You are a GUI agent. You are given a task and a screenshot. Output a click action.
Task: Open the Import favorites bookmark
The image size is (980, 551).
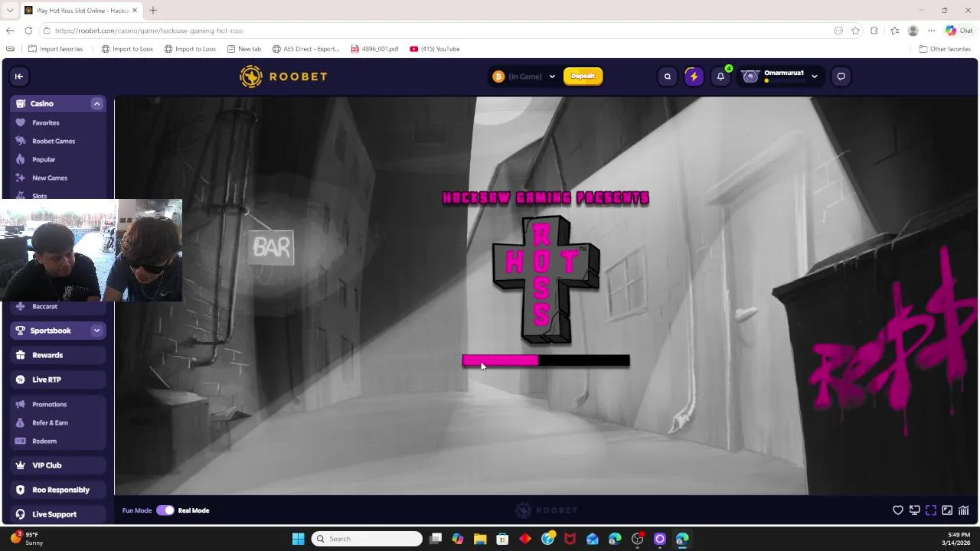pos(55,49)
